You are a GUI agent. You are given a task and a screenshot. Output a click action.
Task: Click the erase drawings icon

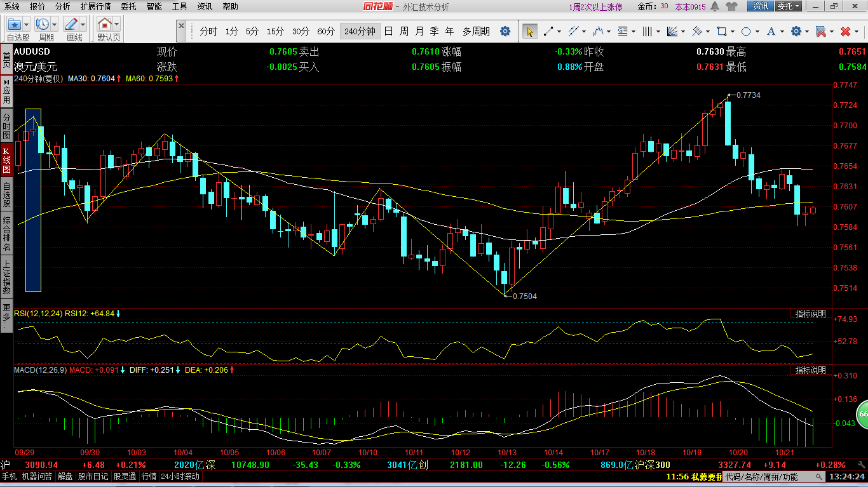[x=820, y=31]
